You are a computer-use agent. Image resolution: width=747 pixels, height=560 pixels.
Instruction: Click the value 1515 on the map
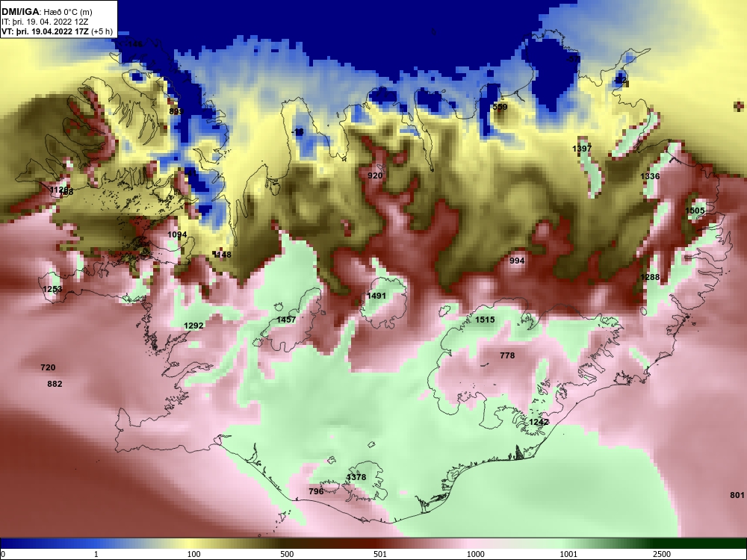[x=485, y=320]
